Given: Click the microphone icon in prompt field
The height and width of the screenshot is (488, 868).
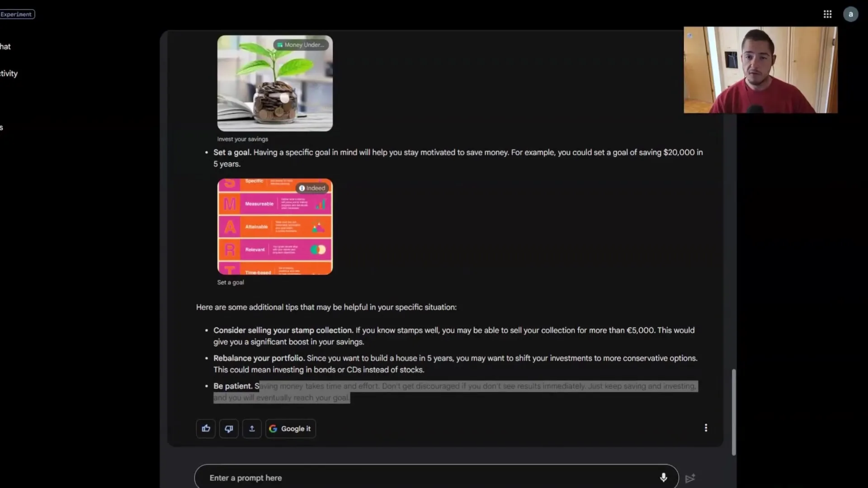Looking at the screenshot, I should (x=663, y=477).
